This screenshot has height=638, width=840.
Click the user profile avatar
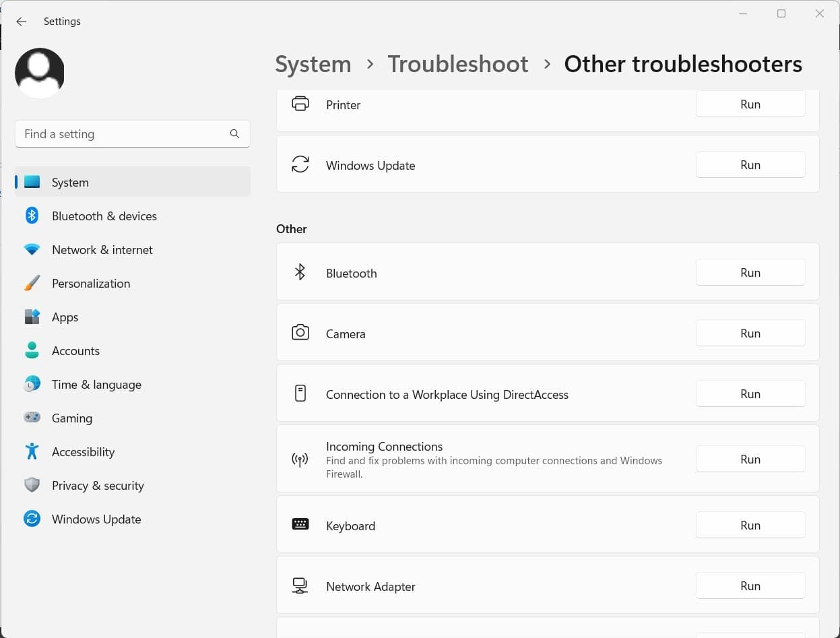pyautogui.click(x=40, y=73)
